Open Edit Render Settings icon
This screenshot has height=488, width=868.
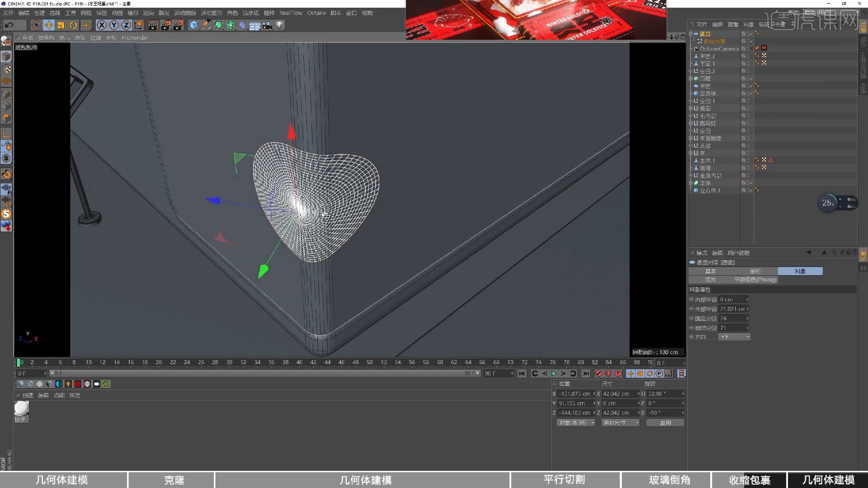179,25
